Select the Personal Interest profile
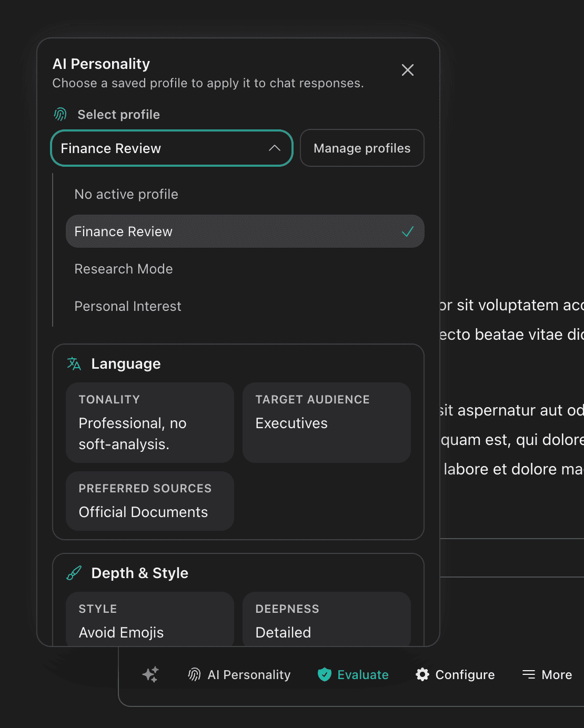Screen dimensions: 584x728 (x=245, y=306)
